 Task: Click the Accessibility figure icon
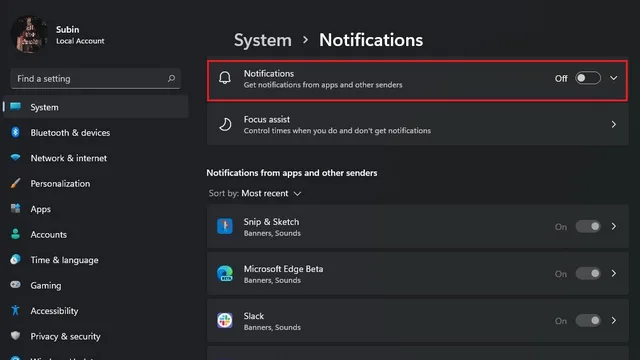[x=16, y=310]
